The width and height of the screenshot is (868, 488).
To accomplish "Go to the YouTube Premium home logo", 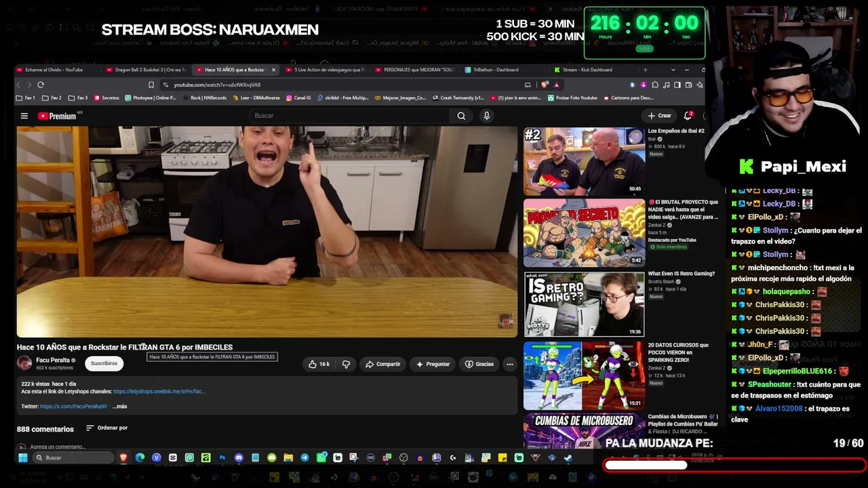I will pos(57,116).
